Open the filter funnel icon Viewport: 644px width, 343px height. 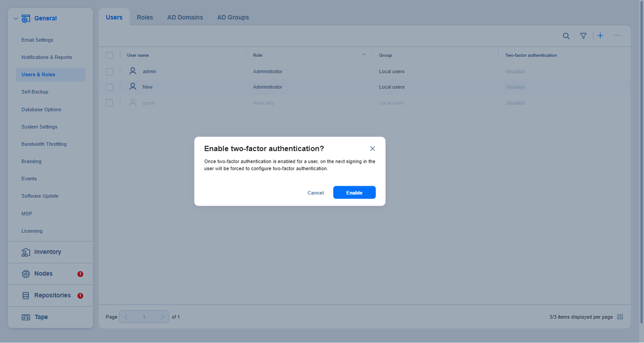click(x=583, y=36)
